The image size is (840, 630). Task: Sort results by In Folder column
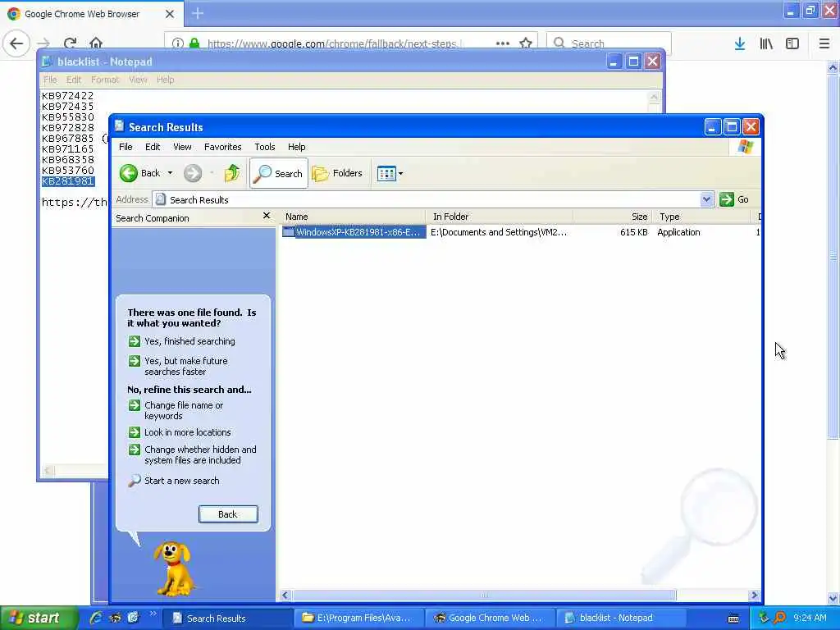coord(500,217)
